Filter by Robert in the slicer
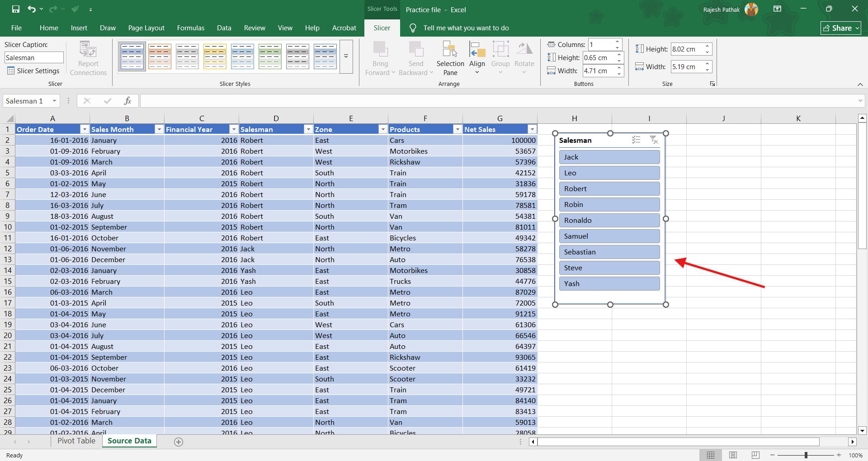This screenshot has height=461, width=868. [x=609, y=189]
